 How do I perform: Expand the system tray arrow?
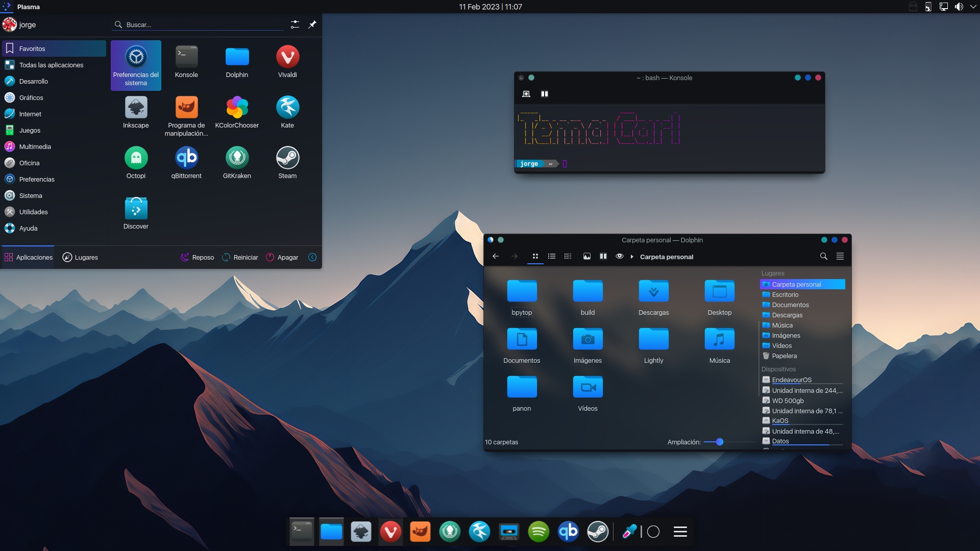click(x=972, y=7)
